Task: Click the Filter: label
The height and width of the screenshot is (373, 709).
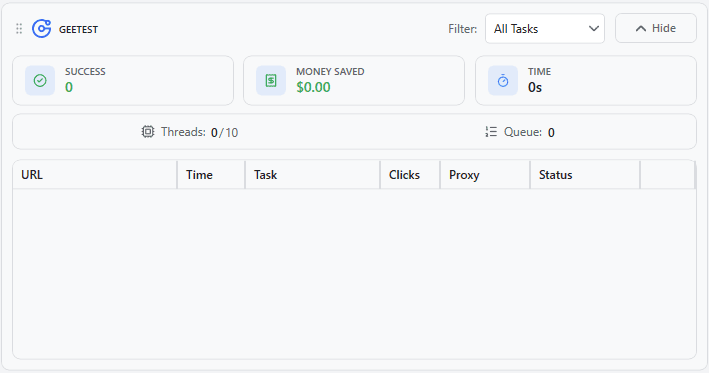Action: [x=463, y=29]
